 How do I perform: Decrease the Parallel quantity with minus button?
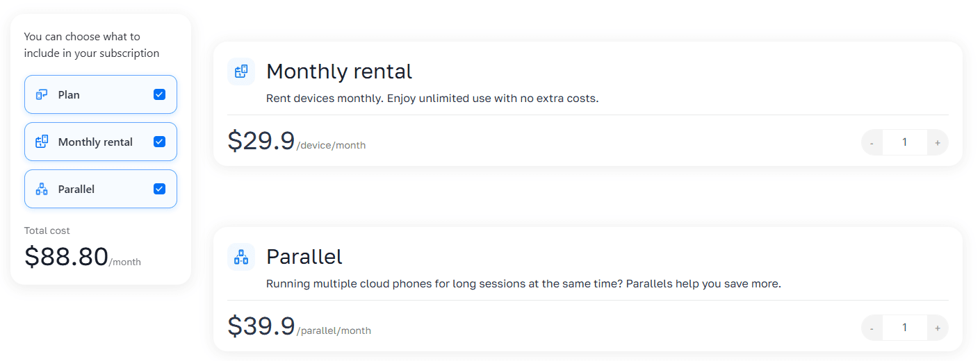coord(872,328)
